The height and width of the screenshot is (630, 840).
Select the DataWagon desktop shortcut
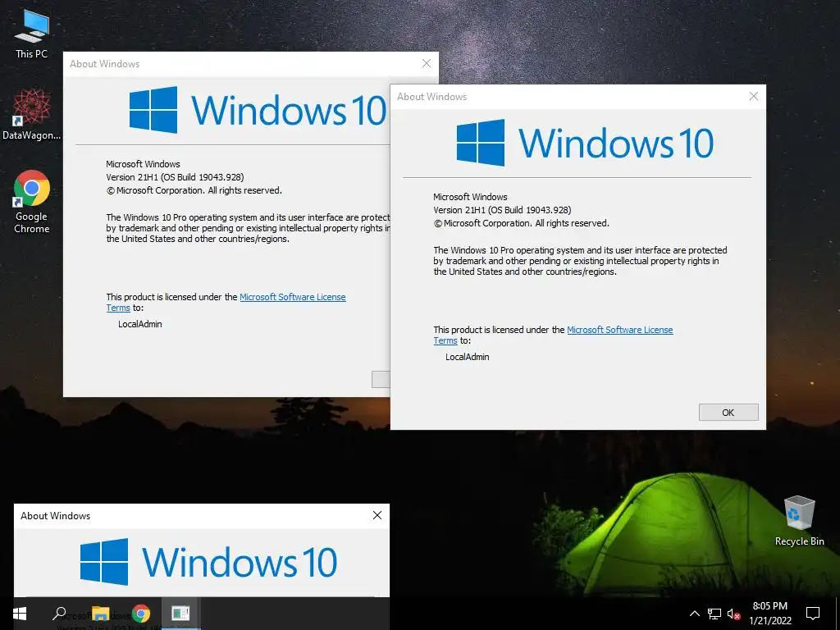point(32,114)
